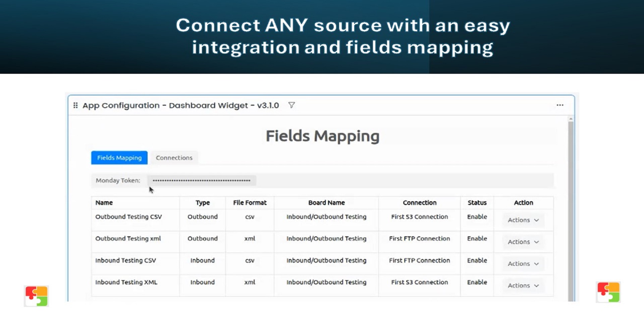Screen dimensions: 644x322
Task: Select the Fields Mapping tab
Action: [x=119, y=158]
